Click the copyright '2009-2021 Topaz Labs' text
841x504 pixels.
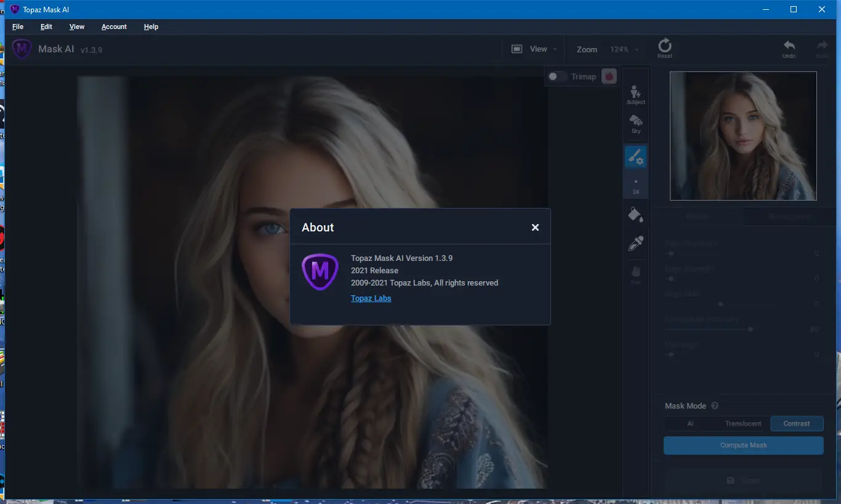[424, 283]
